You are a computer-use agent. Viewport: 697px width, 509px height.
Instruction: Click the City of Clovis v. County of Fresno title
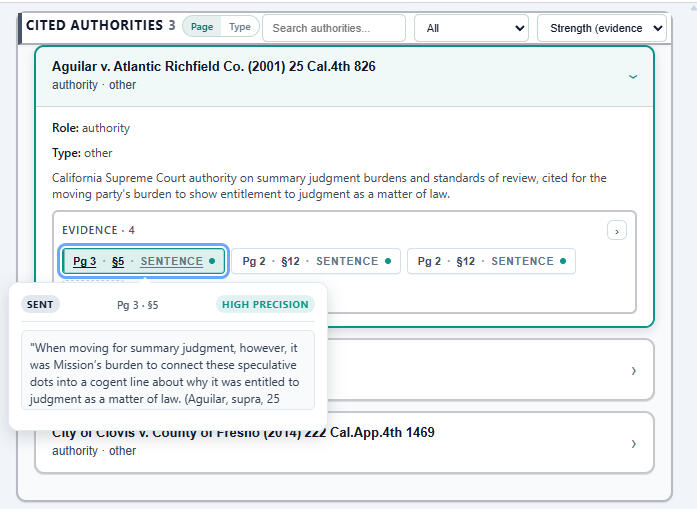coord(243,433)
